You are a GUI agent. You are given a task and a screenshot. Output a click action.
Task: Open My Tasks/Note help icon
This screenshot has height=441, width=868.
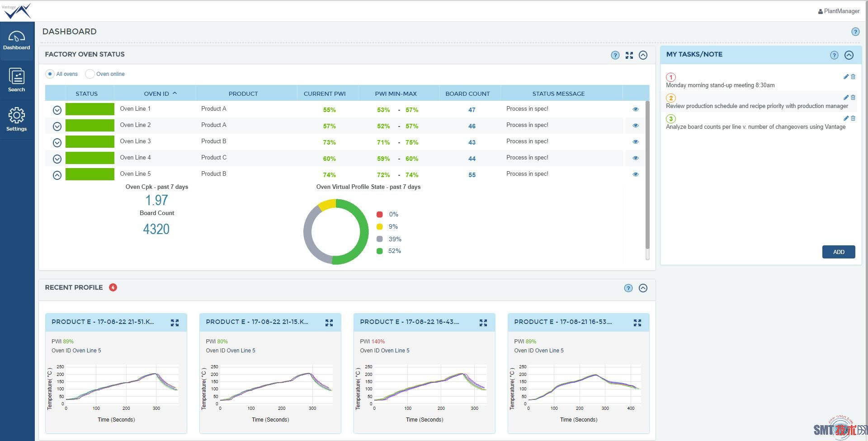tap(834, 55)
